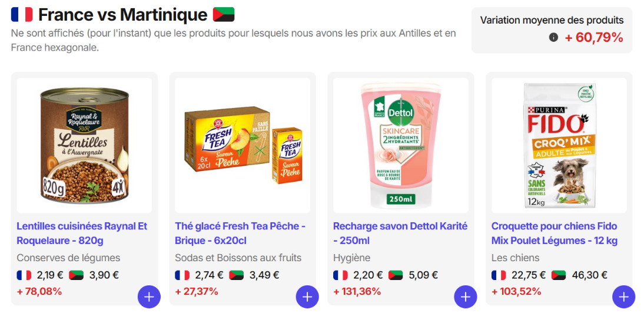Click the France flag beside 2,19 € price
The height and width of the screenshot is (316, 644).
point(24,275)
